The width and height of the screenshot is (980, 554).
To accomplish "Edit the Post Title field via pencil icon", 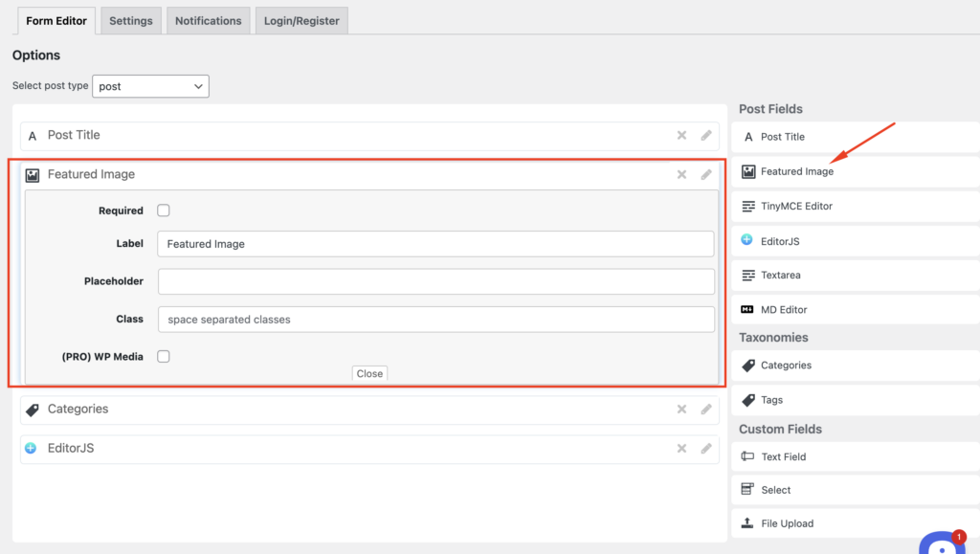I will 706,136.
